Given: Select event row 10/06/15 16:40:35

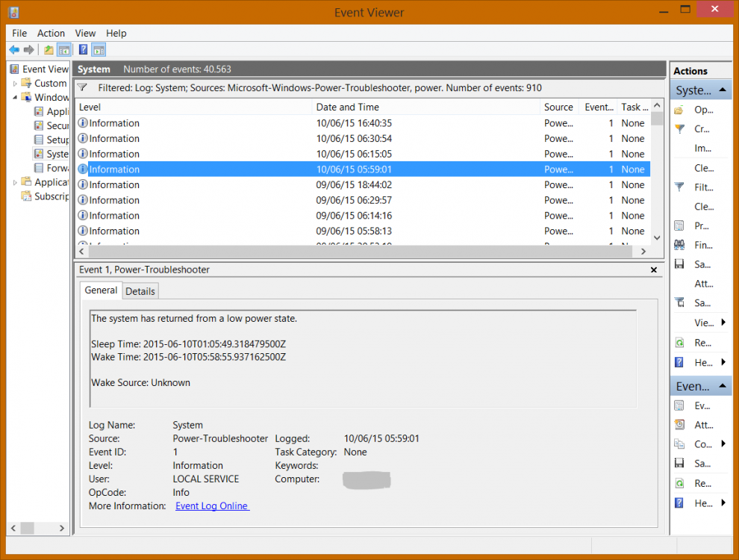Looking at the screenshot, I should click(363, 123).
